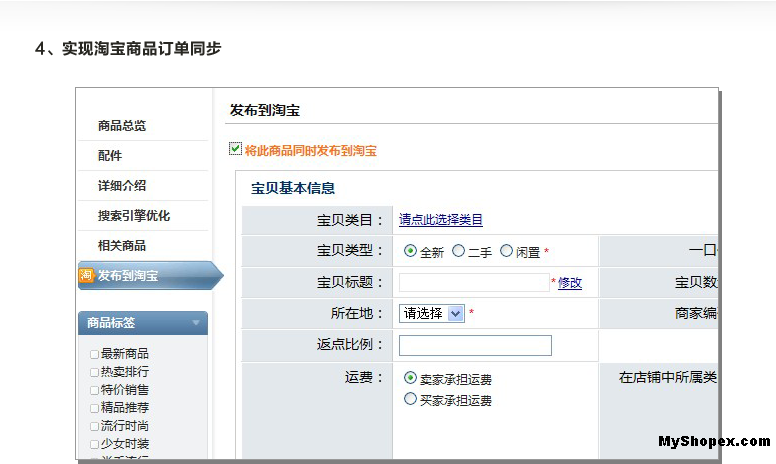Open 商品总览 sidebar item
This screenshot has height=464, width=776.
(122, 126)
